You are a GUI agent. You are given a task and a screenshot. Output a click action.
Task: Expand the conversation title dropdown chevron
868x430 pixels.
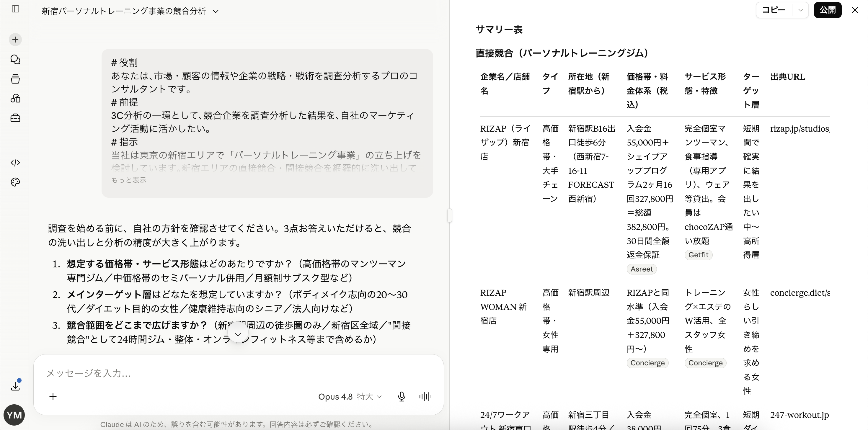pyautogui.click(x=216, y=12)
